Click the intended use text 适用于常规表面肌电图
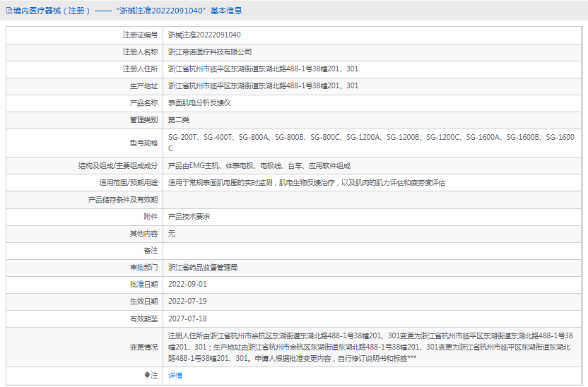The height and width of the screenshot is (387, 588). click(x=307, y=183)
